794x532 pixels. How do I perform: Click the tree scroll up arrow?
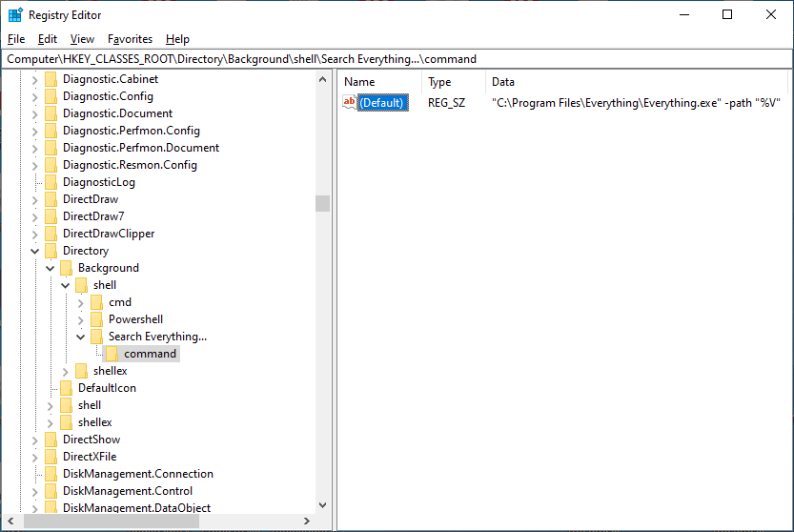click(x=322, y=79)
